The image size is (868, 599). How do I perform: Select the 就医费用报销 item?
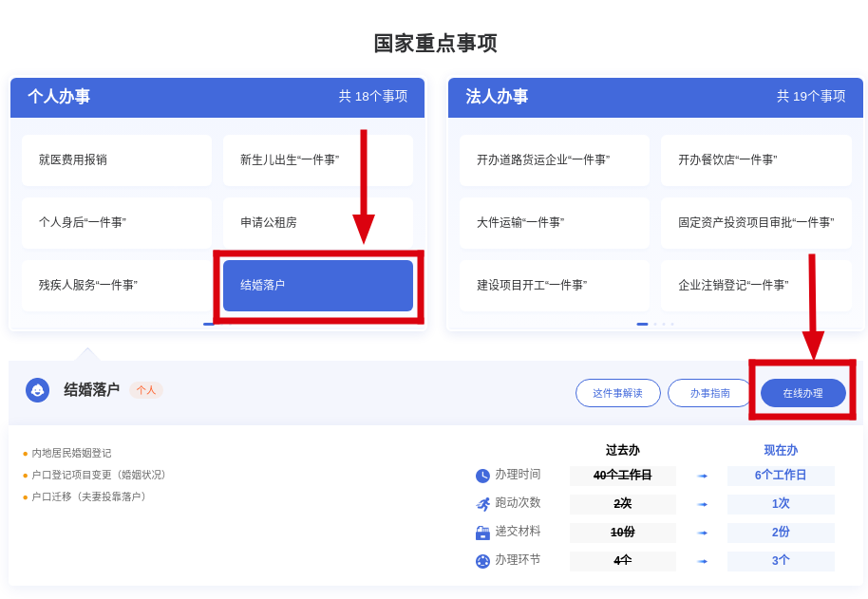116,160
